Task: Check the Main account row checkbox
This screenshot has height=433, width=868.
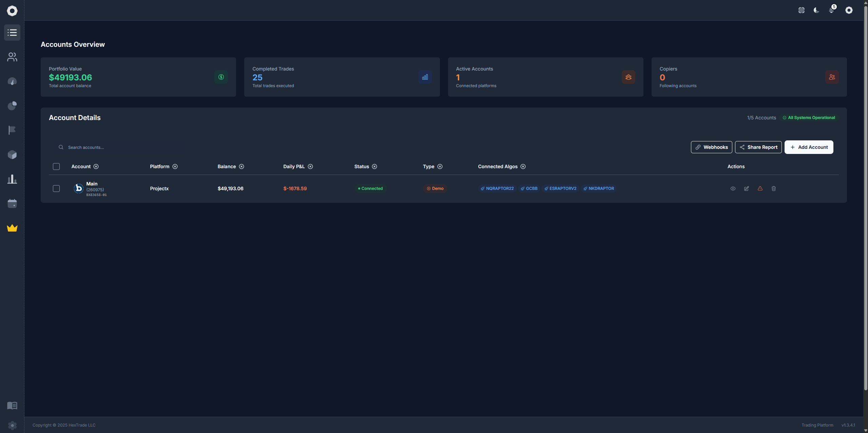Action: click(x=56, y=189)
